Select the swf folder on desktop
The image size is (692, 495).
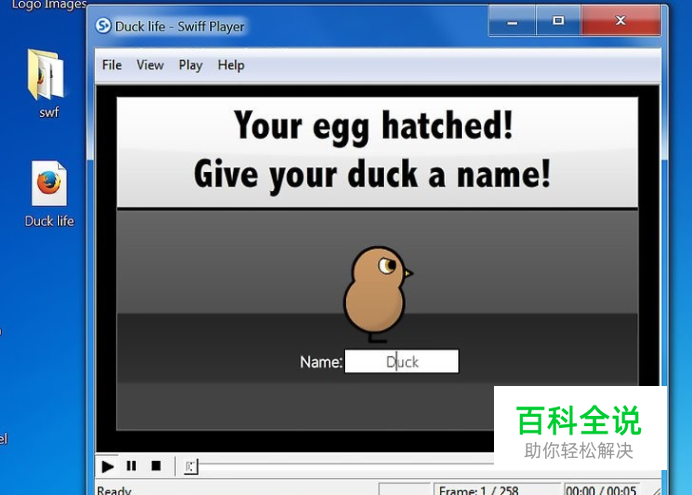[48, 84]
